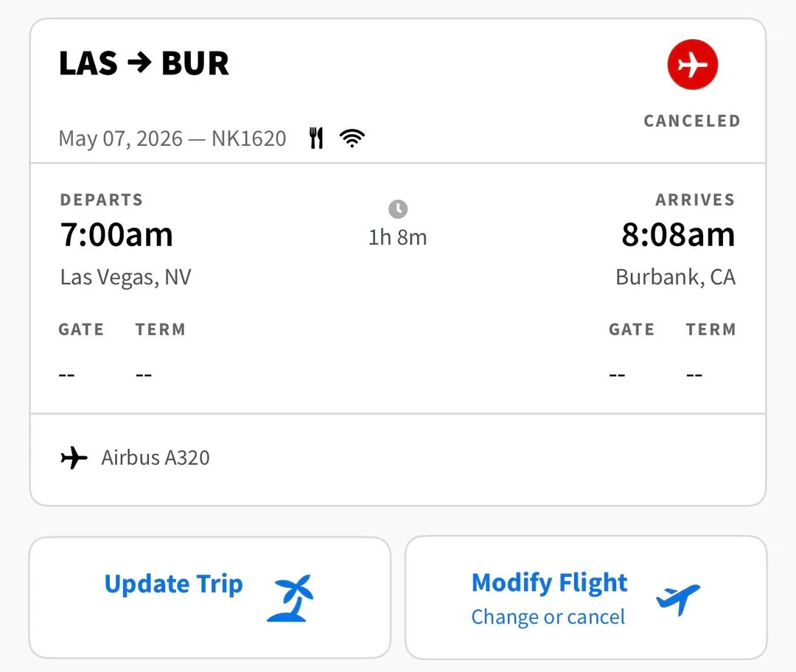Image resolution: width=796 pixels, height=672 pixels.
Task: Click the 7:00am departure time
Action: pyautogui.click(x=116, y=235)
